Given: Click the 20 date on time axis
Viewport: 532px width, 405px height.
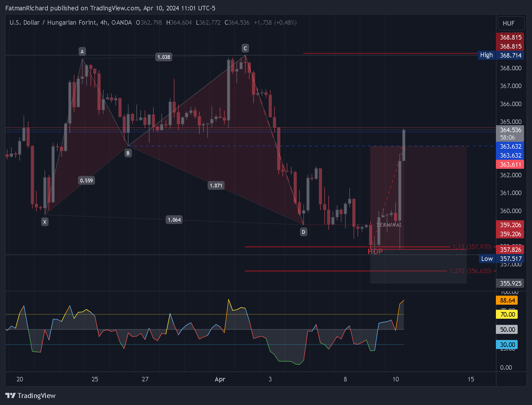Looking at the screenshot, I should click(x=20, y=379).
